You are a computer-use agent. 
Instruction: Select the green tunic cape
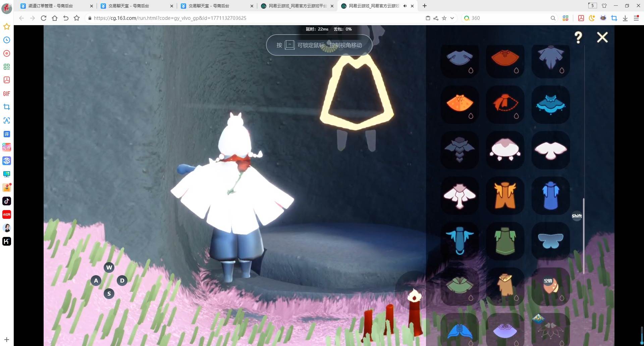point(505,241)
